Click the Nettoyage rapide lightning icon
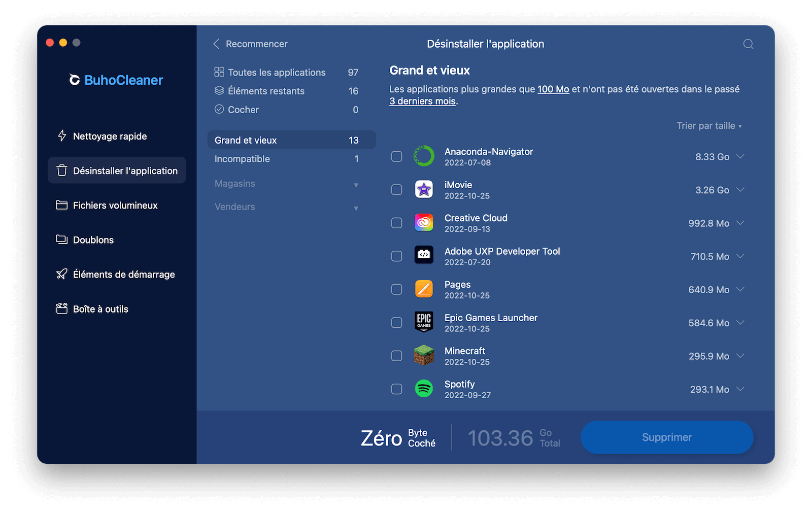Image resolution: width=812 pixels, height=513 pixels. (x=62, y=136)
